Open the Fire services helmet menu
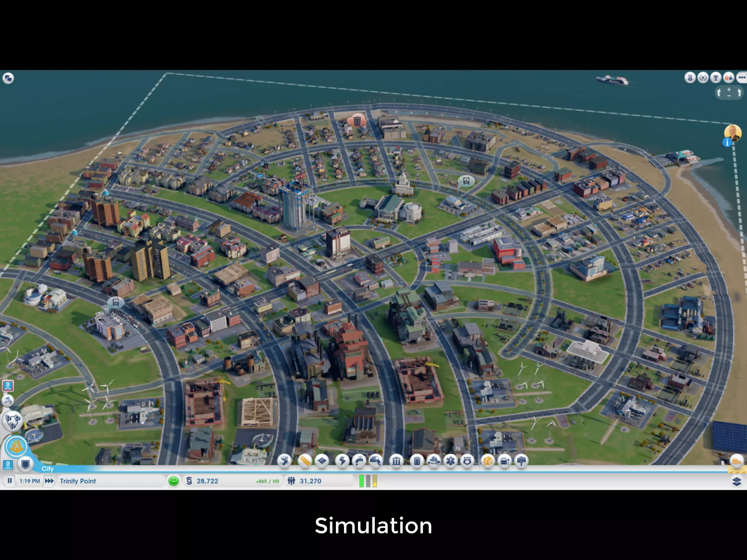747x560 pixels. [434, 461]
